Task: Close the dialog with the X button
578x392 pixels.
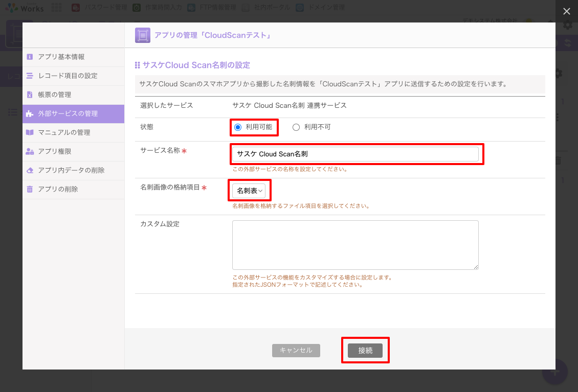Action: click(x=566, y=11)
